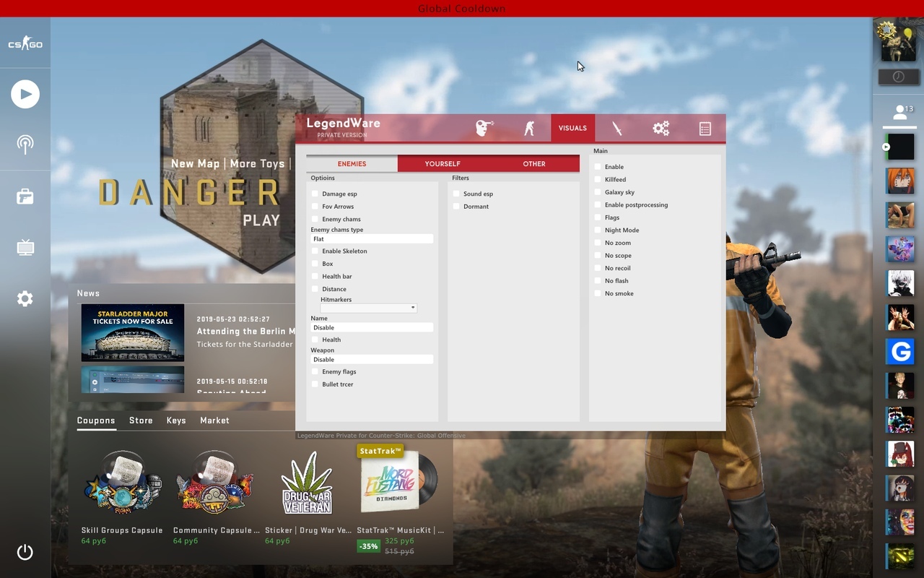Open the Starladder Major tickets news image
The image size is (924, 578).
point(133,332)
